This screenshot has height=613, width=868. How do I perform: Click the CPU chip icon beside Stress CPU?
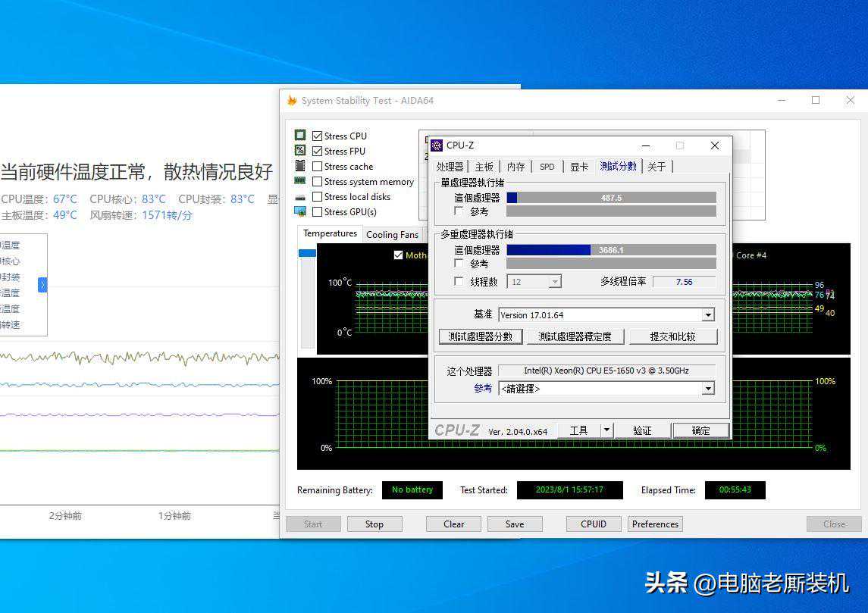click(300, 136)
